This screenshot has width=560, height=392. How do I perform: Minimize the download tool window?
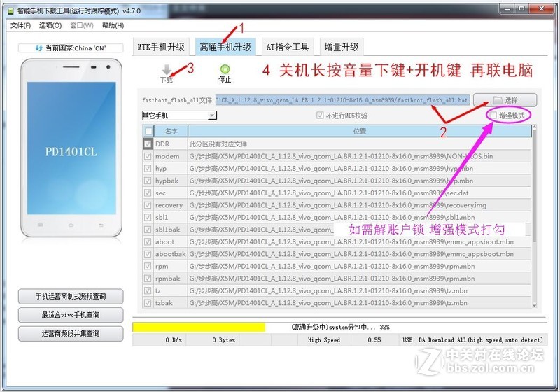(507, 8)
